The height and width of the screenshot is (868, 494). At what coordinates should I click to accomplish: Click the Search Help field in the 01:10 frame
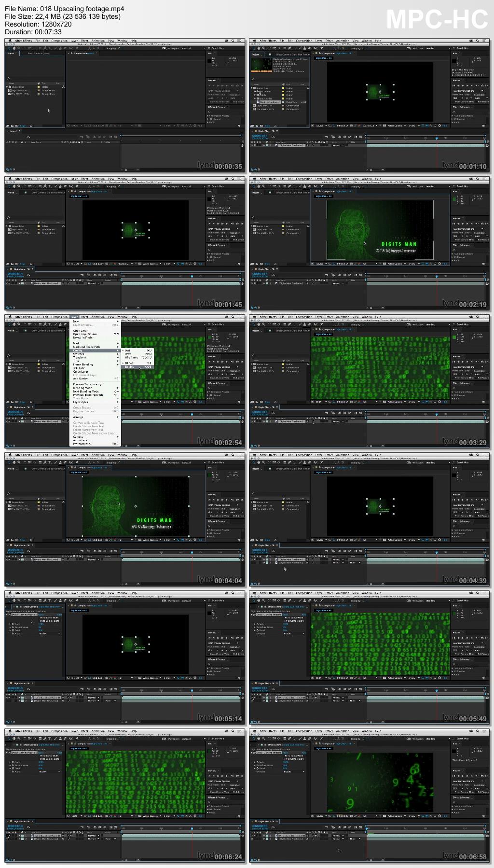(x=470, y=48)
